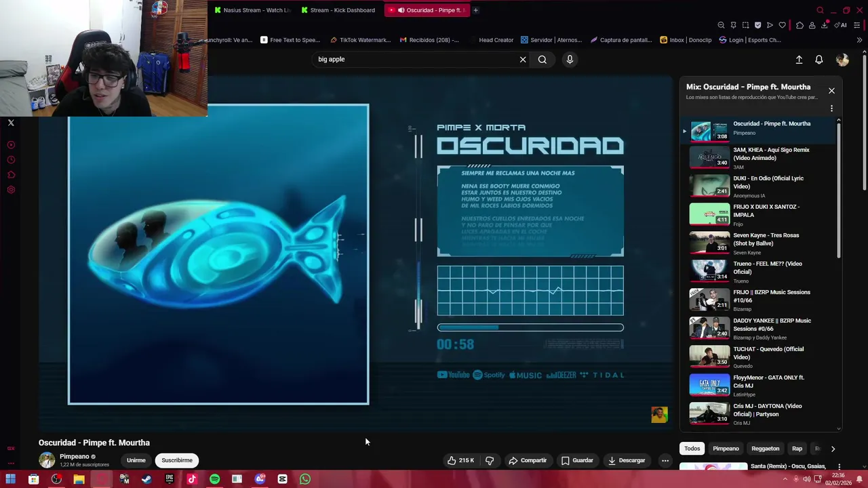Select the Todos filter chip
The image size is (868, 488).
(x=692, y=449)
